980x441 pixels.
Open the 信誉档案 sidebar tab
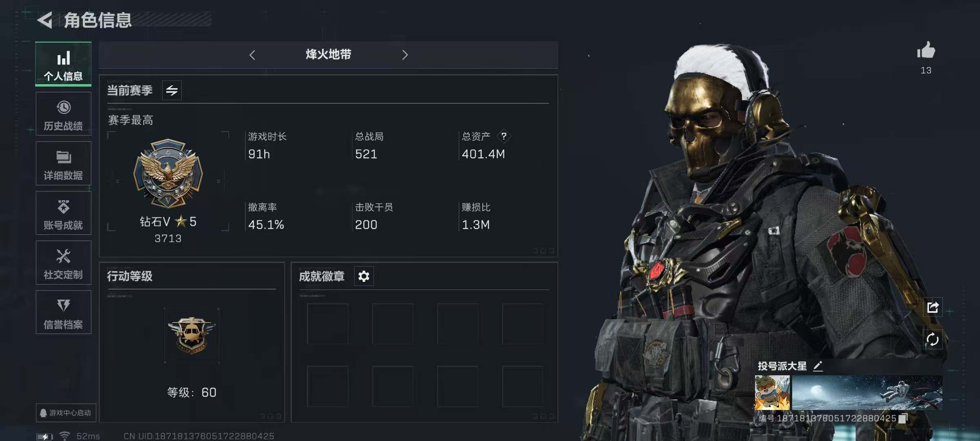(63, 312)
